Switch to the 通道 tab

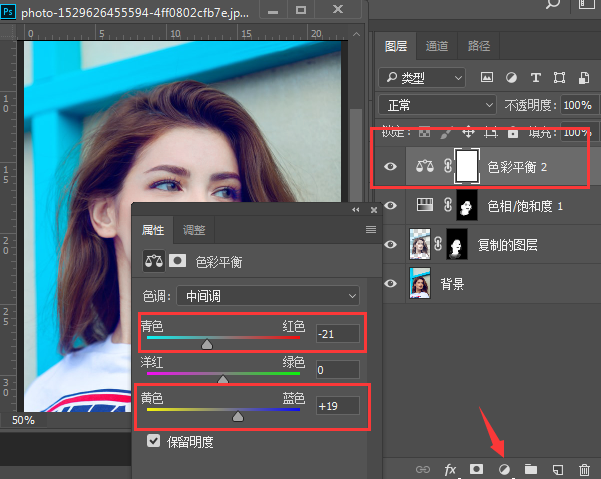(x=437, y=46)
